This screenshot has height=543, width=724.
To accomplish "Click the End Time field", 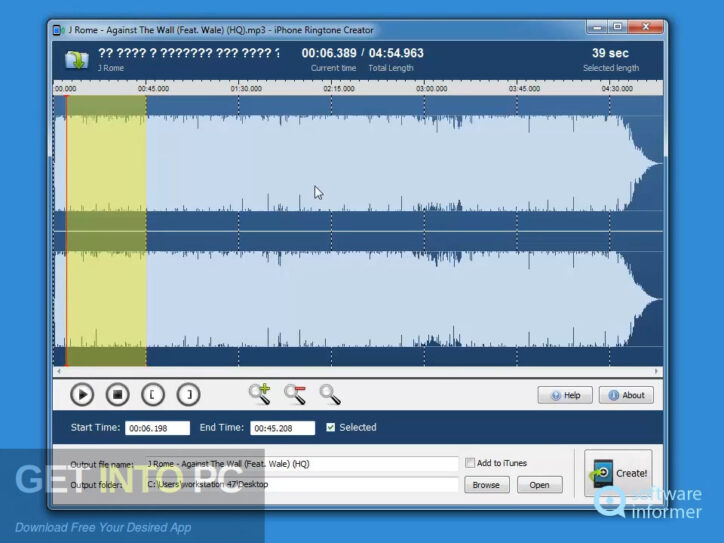I will click(283, 428).
